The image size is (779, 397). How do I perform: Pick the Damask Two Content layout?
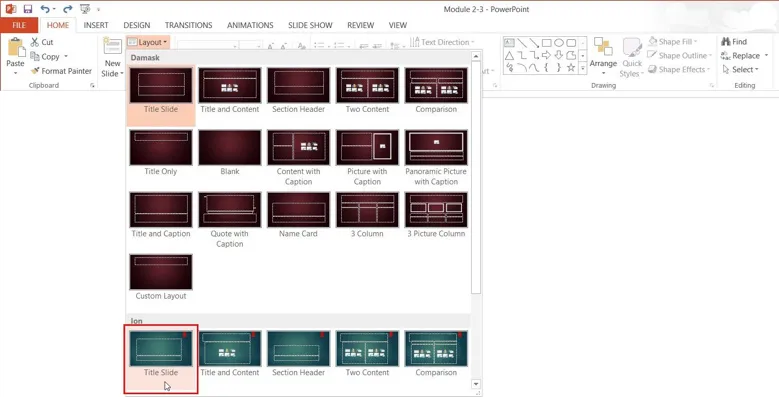click(x=367, y=85)
